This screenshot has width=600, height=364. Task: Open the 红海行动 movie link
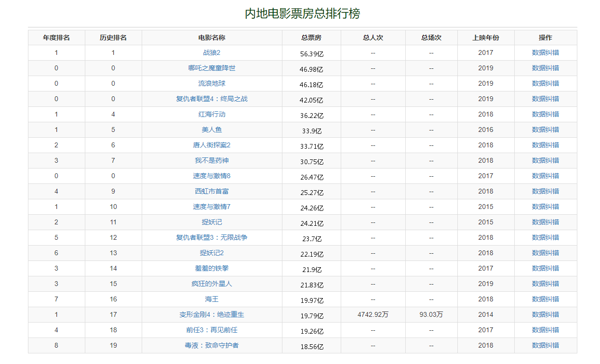212,115
